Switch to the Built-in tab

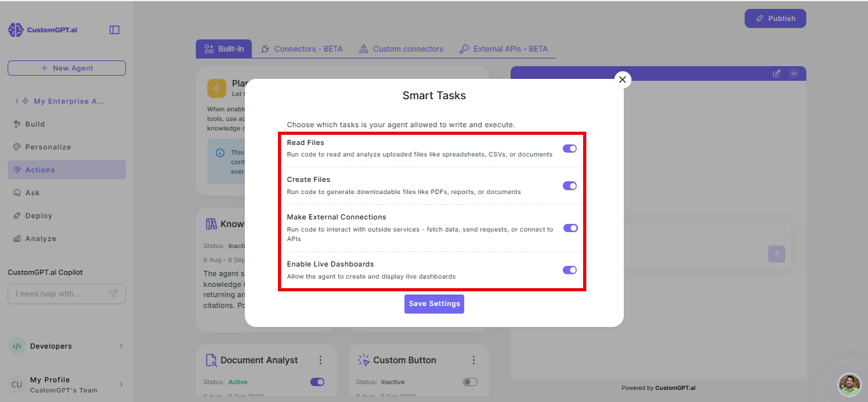pos(224,49)
